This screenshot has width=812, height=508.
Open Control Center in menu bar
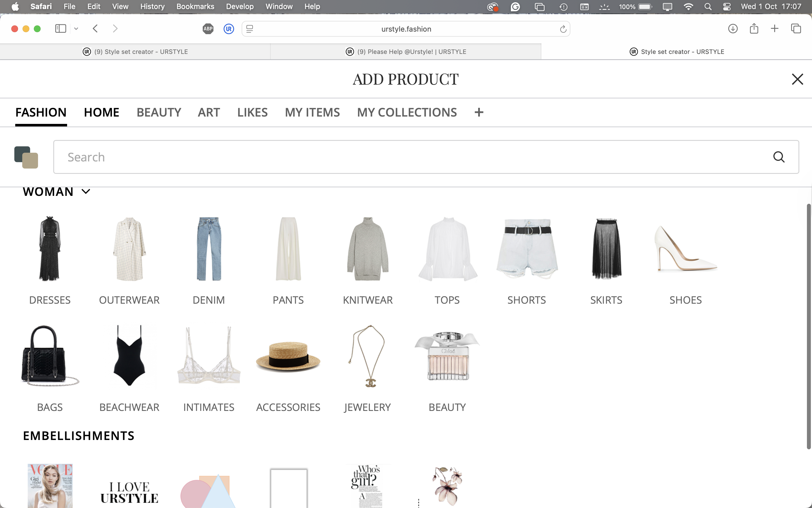(727, 7)
